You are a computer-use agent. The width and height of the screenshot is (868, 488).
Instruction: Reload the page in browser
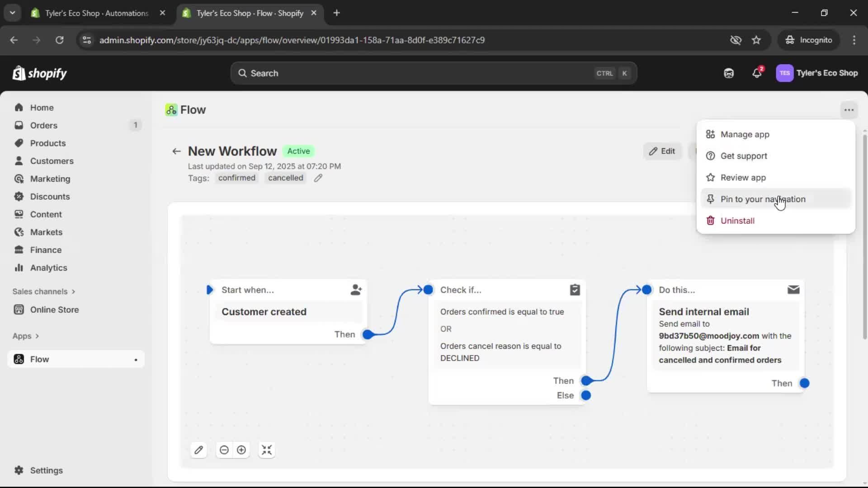pos(59,40)
